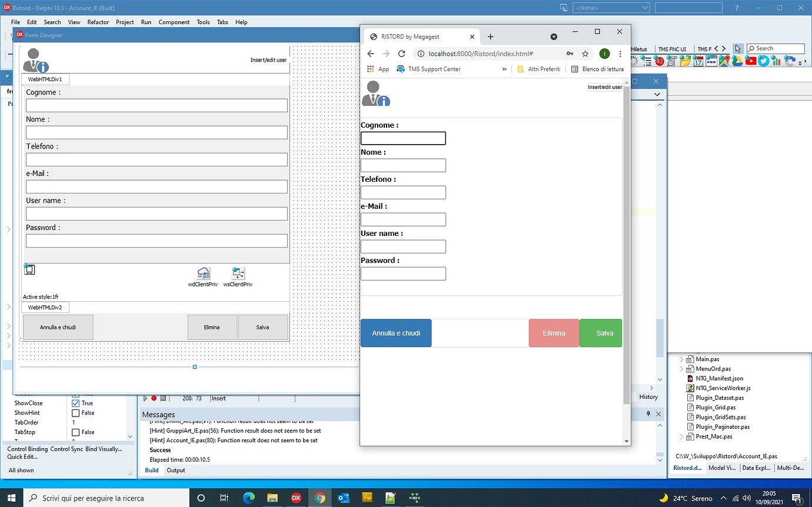Click the red record macro button
Viewport: 812px width, 507px height.
click(154, 398)
